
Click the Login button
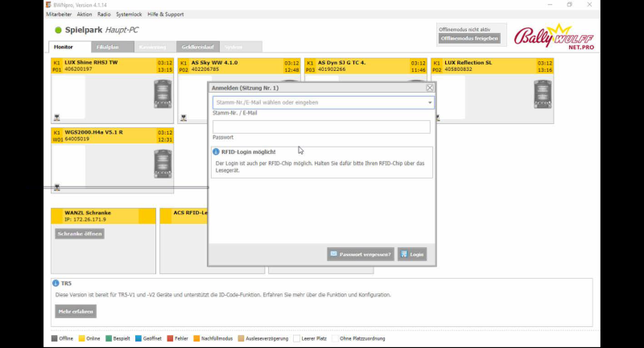coord(412,255)
